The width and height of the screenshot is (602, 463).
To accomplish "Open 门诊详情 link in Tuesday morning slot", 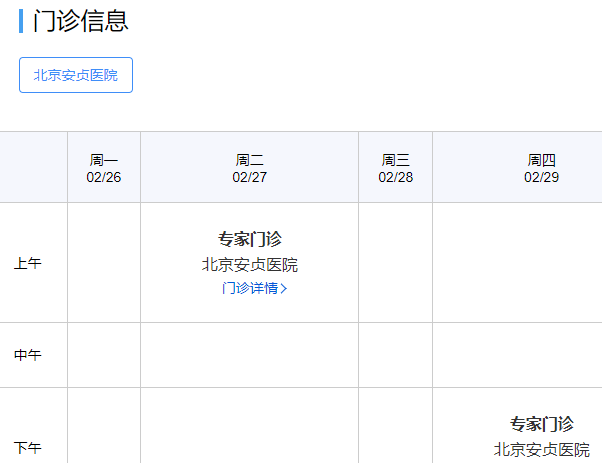I will (250, 289).
